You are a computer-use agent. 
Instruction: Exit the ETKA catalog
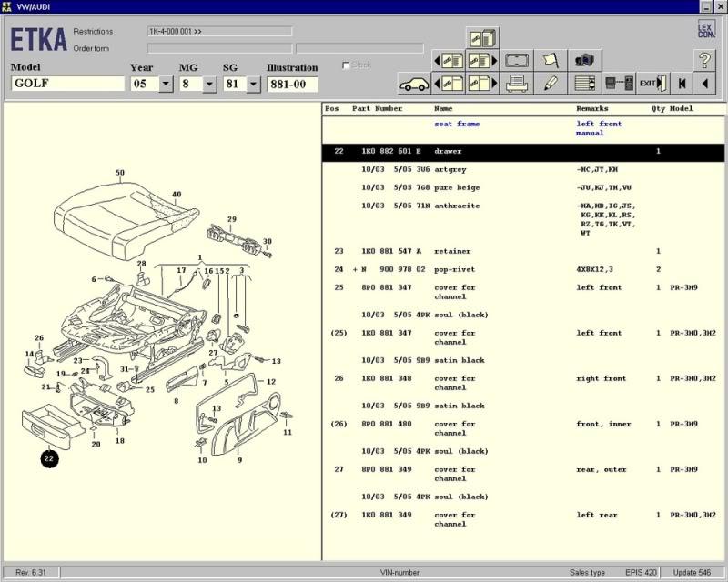click(x=652, y=84)
